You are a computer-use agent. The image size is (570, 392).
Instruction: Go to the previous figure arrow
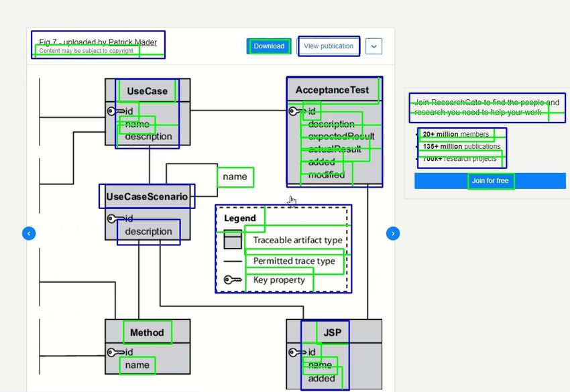tap(28, 233)
